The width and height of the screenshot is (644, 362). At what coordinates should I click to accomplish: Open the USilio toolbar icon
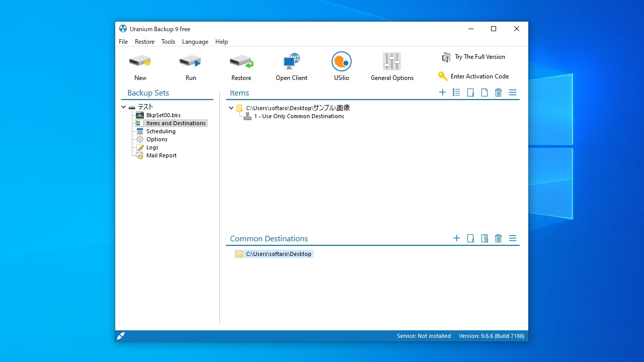tap(342, 61)
